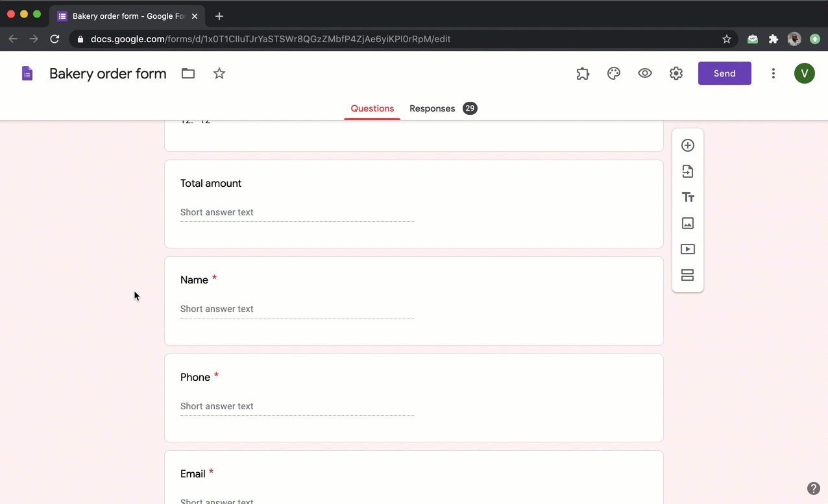Open the Customize theme palette

point(614,73)
